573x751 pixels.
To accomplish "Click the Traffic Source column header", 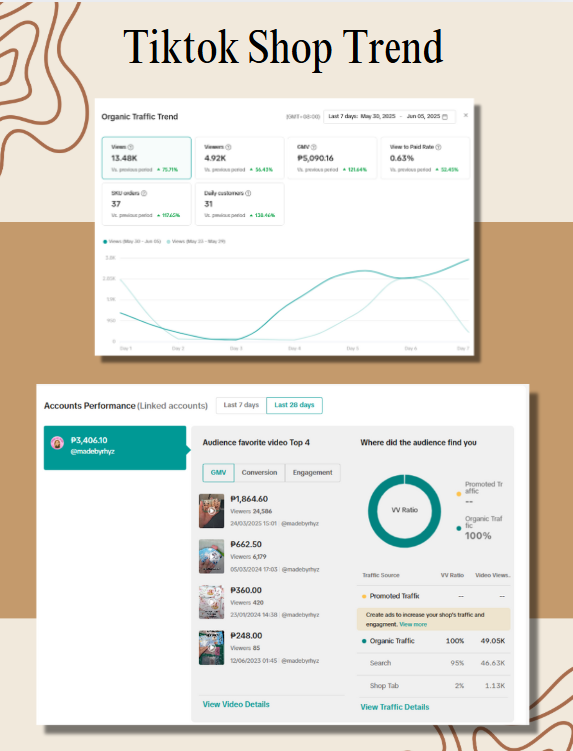I will [x=381, y=575].
